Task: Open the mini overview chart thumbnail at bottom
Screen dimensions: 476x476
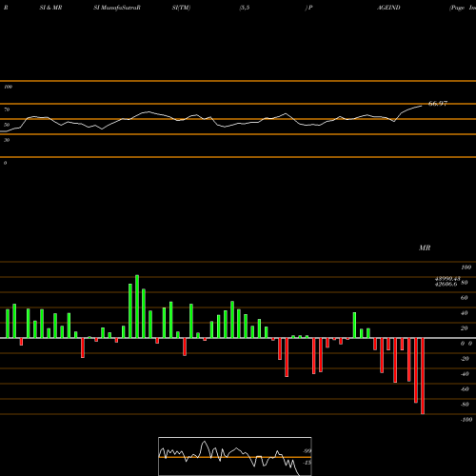Action: (235, 456)
